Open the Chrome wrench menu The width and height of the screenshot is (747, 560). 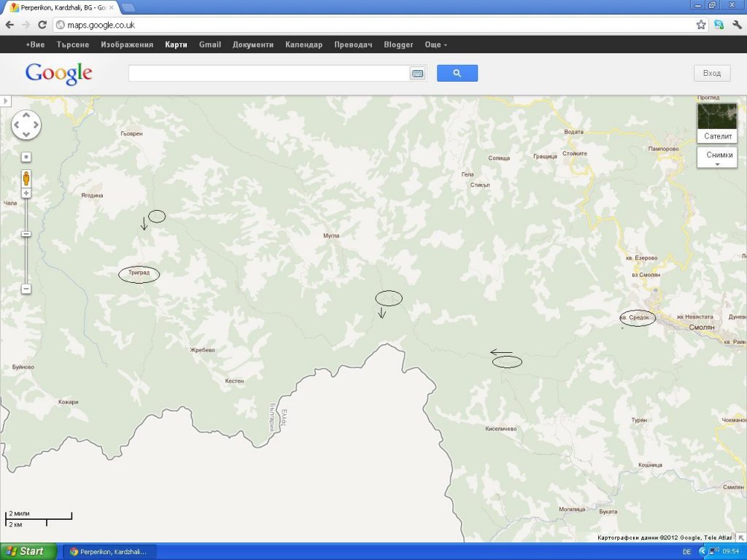click(x=737, y=25)
